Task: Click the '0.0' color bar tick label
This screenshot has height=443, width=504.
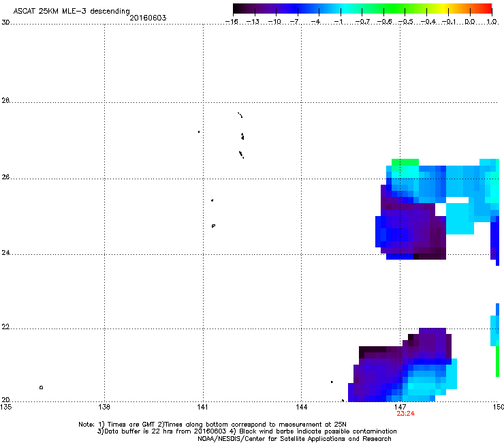Action: [x=470, y=22]
